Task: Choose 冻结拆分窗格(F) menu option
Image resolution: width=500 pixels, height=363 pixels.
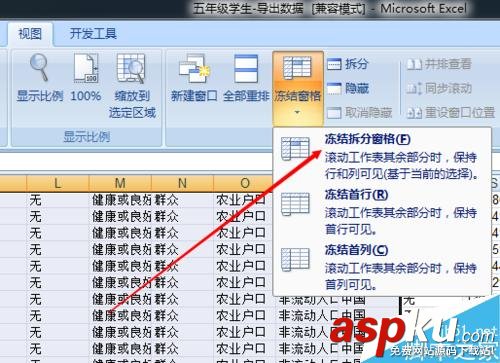Action: [x=382, y=156]
